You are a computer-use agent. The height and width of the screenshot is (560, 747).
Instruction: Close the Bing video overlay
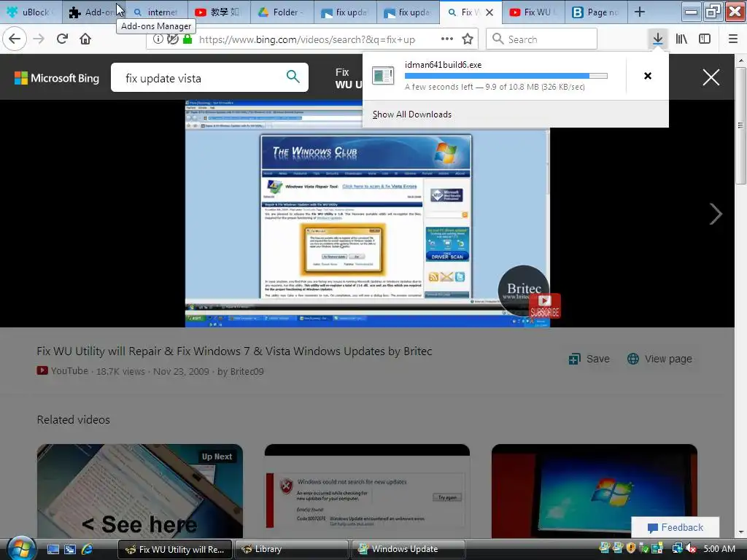coord(711,77)
